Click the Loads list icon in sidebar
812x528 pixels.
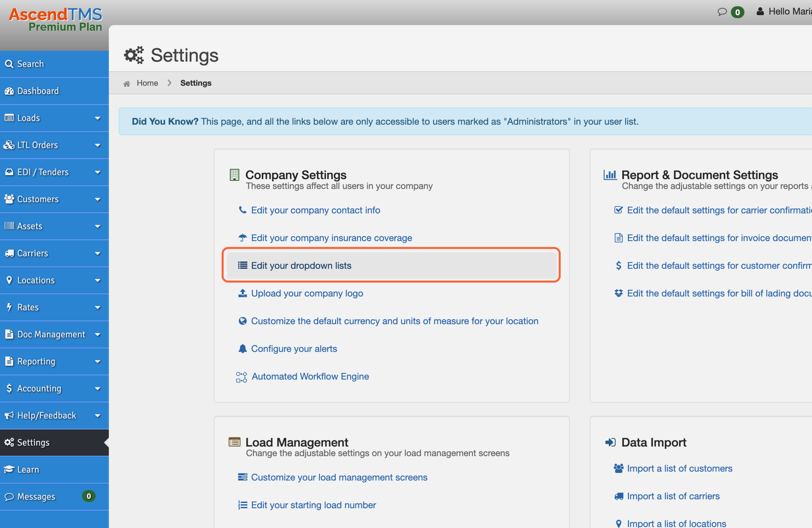coord(9,118)
